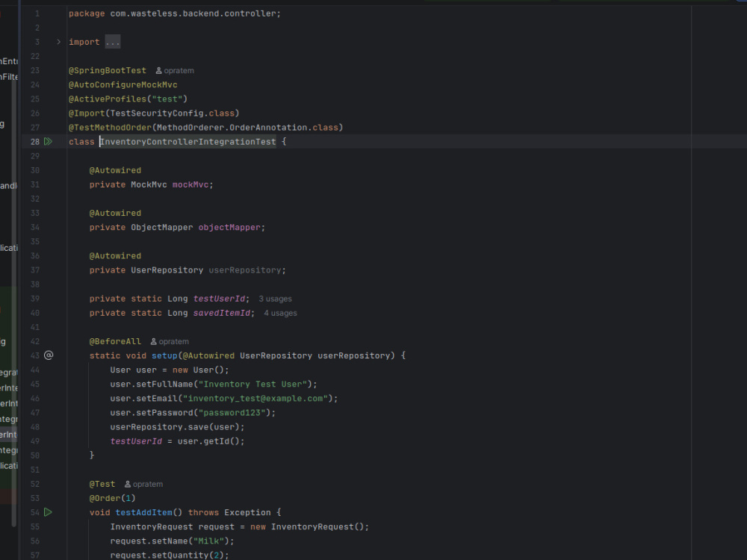Open author hint opratem next to @SpringBootTest
The image size is (747, 560).
pos(175,70)
